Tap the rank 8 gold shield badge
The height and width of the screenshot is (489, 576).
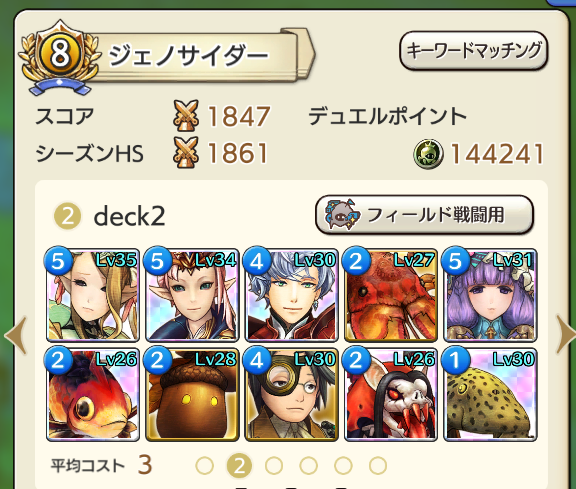pyautogui.click(x=60, y=56)
